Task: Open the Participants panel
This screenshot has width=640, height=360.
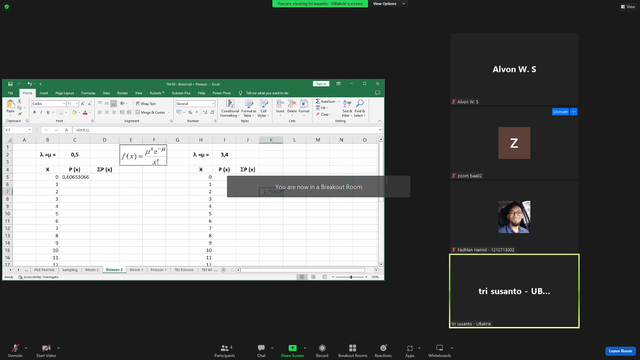Action: point(224,351)
